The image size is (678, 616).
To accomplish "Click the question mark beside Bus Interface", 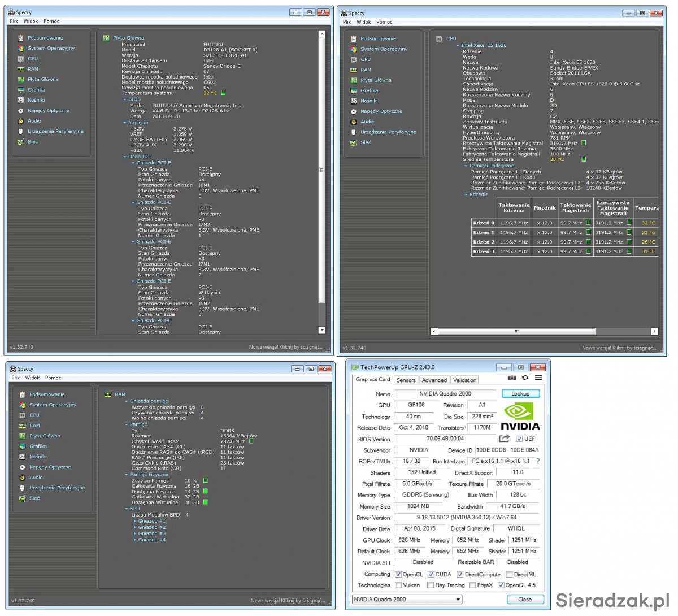I will tap(538, 461).
